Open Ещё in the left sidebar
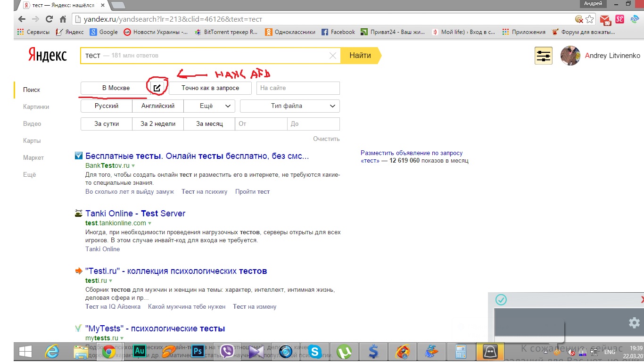644x362 pixels. click(x=29, y=174)
